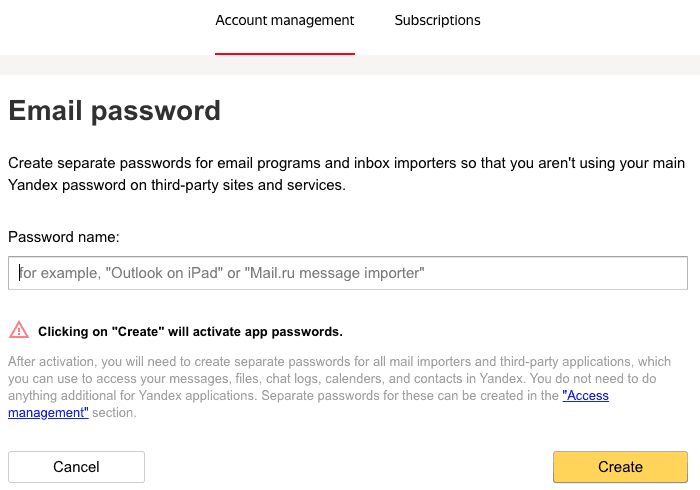This screenshot has height=490, width=700.
Task: Open the "Access management" link
Action: [585, 396]
